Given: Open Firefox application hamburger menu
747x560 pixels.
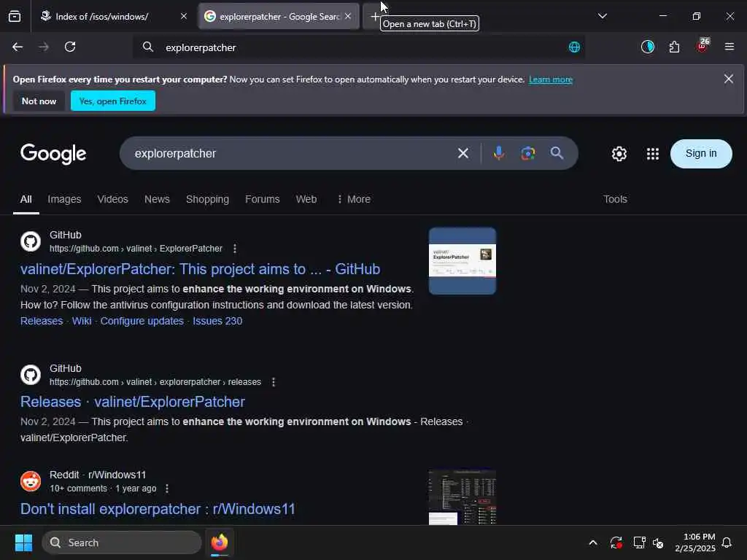Looking at the screenshot, I should click(x=729, y=47).
